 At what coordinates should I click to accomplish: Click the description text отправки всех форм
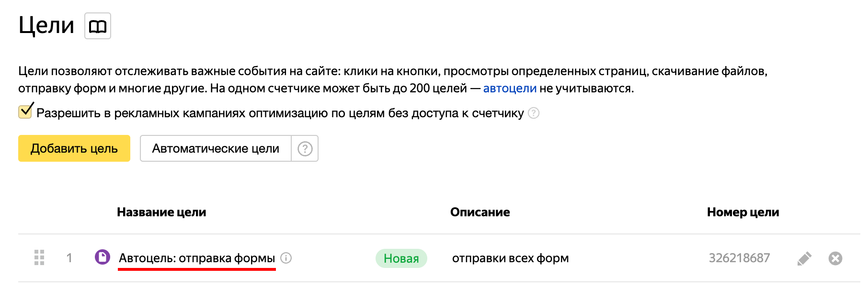tap(510, 258)
